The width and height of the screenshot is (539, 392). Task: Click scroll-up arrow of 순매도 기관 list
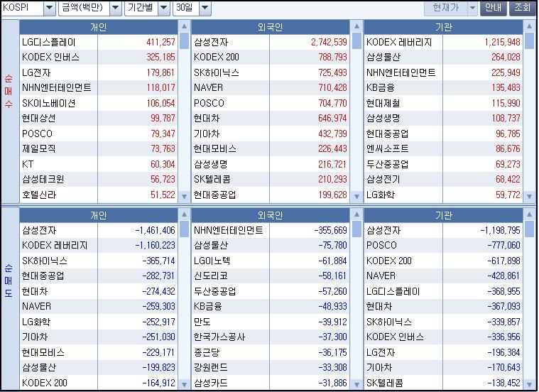click(x=529, y=214)
